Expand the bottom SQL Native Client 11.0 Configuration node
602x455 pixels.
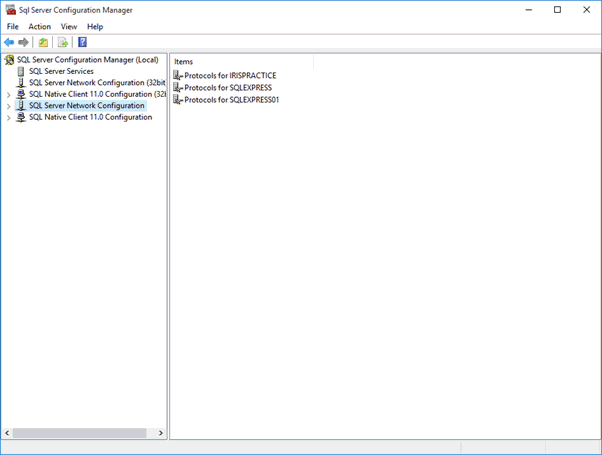[8, 117]
